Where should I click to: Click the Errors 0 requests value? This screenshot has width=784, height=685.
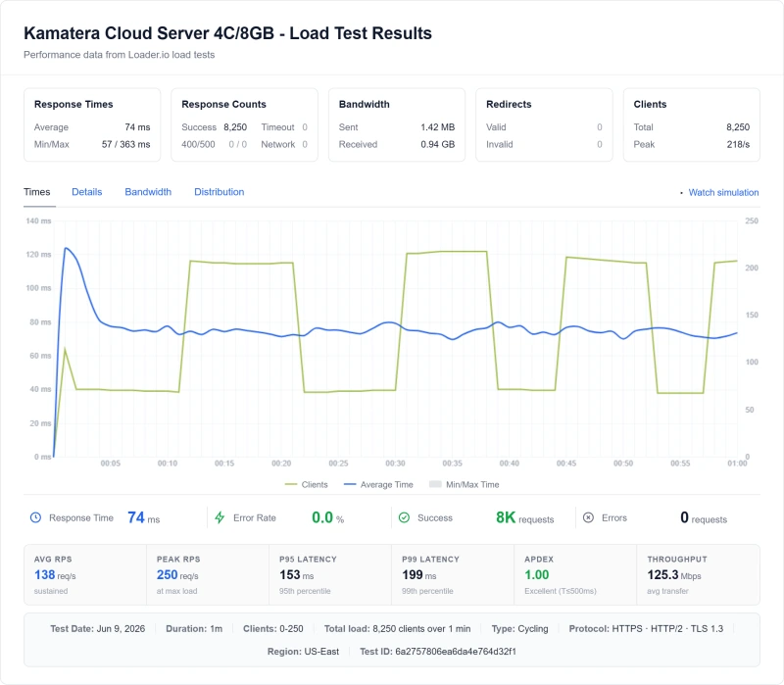click(x=704, y=517)
